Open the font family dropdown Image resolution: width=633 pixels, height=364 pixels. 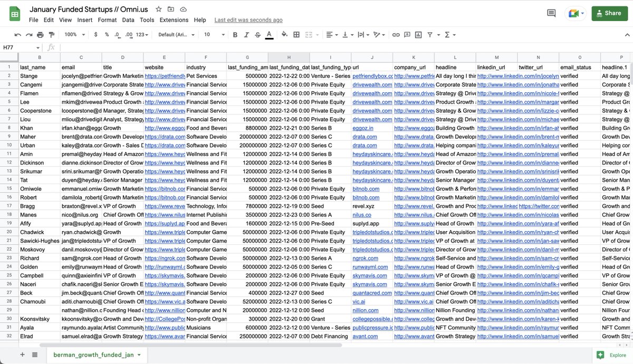[x=177, y=34]
